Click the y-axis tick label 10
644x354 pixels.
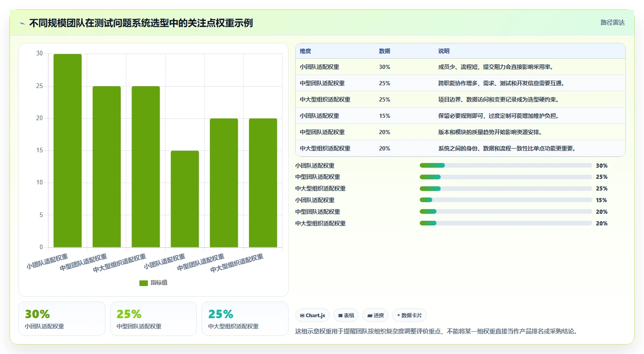pos(40,183)
